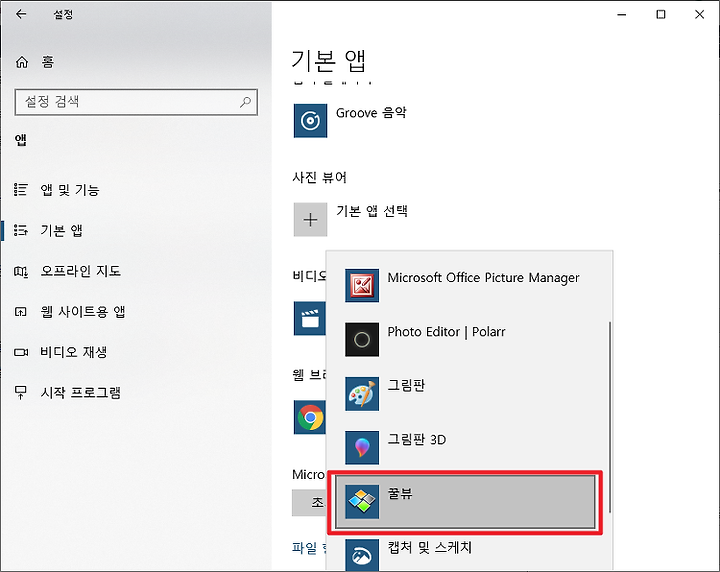The image size is (720, 572).
Task: Click the 꿀뷰 text label
Action: tap(400, 493)
